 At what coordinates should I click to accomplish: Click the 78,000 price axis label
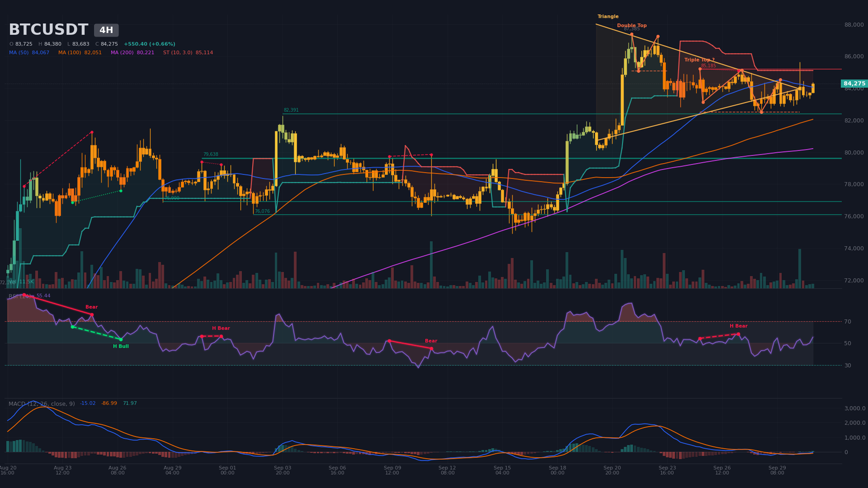click(x=854, y=184)
